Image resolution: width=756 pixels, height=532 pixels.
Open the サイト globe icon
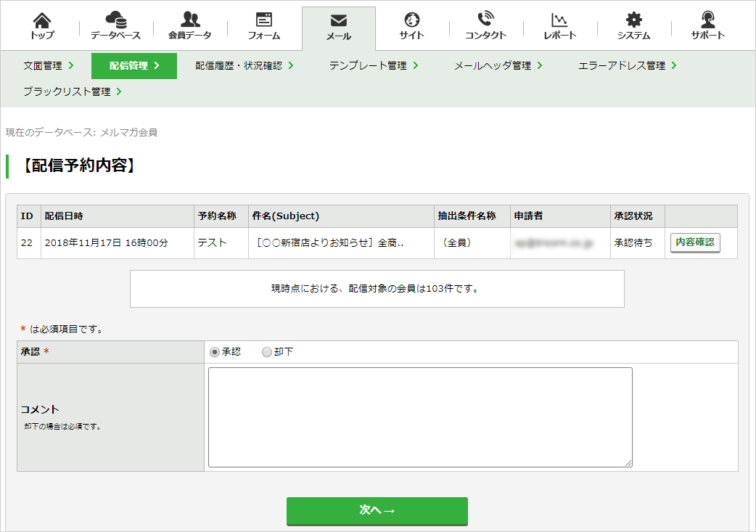click(412, 20)
